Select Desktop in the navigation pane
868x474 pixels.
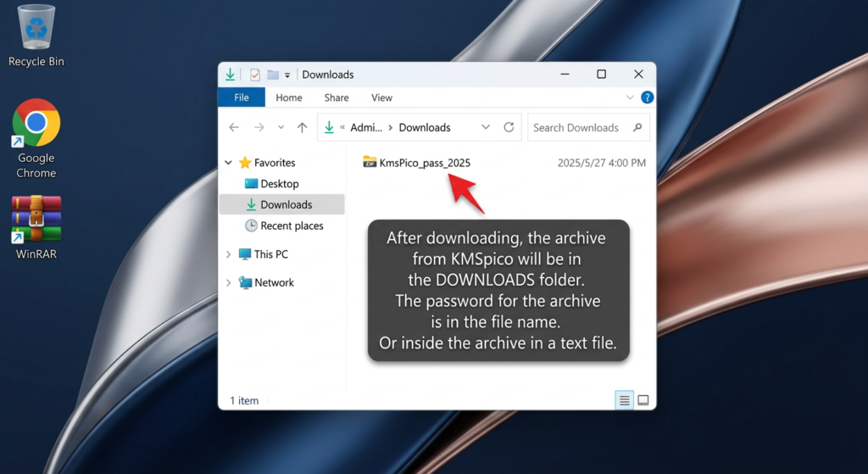[x=271, y=184]
